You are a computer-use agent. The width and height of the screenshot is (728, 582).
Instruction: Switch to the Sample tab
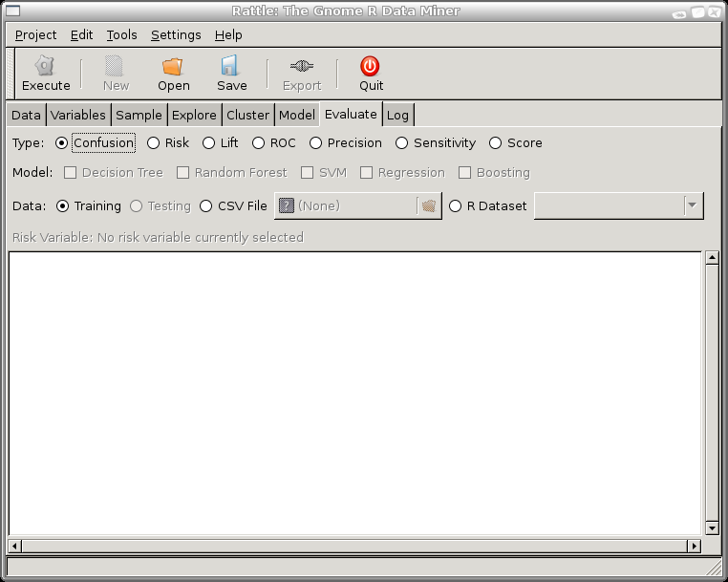click(139, 115)
